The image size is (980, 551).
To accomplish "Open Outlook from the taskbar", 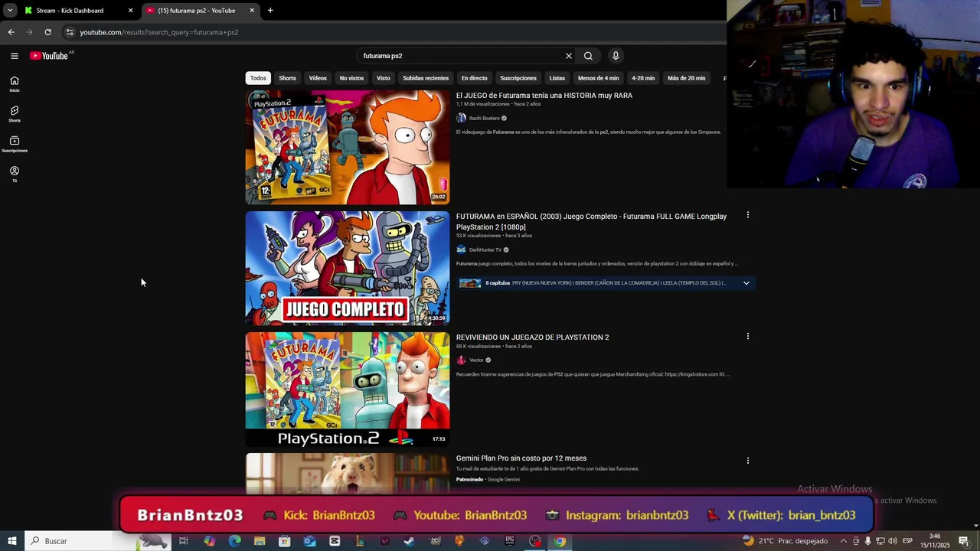I will [309, 541].
